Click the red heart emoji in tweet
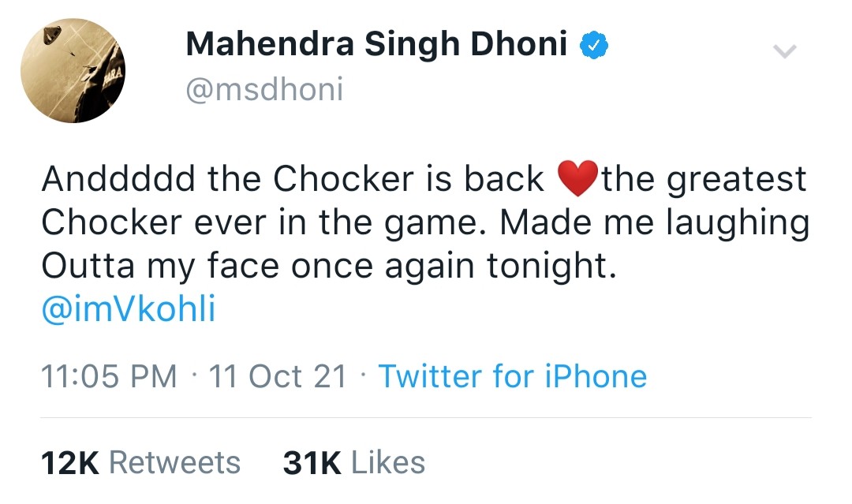The height and width of the screenshot is (504, 852). pos(578,178)
